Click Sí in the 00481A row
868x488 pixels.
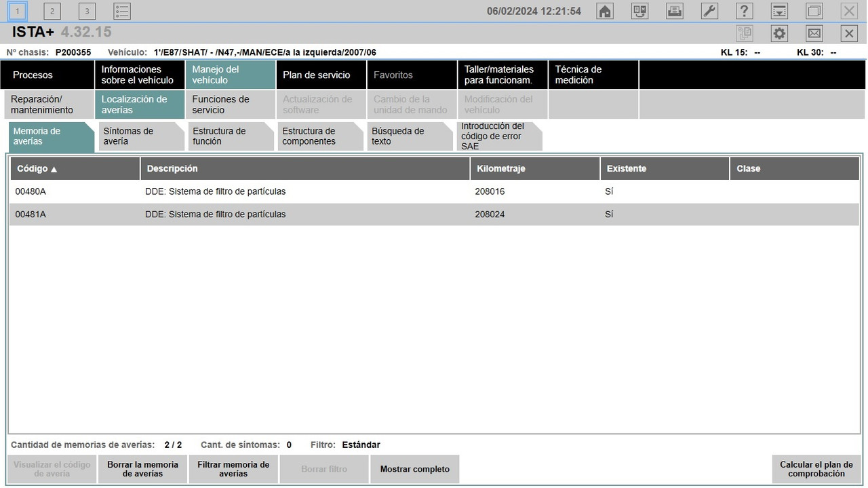pos(609,214)
